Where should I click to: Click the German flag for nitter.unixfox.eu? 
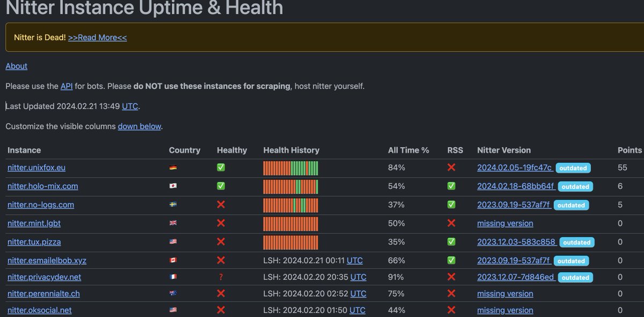(173, 168)
